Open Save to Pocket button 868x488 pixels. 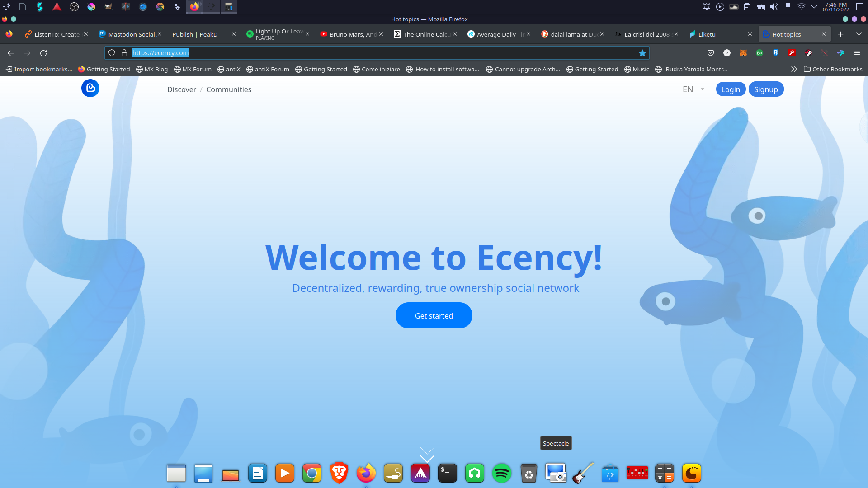[x=711, y=53]
